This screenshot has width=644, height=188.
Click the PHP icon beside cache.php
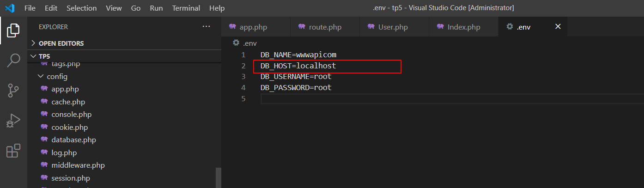[44, 102]
